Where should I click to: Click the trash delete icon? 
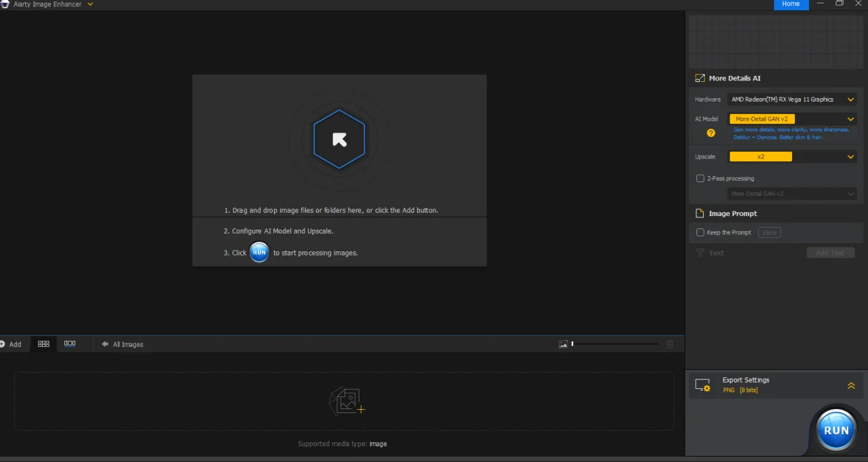670,344
